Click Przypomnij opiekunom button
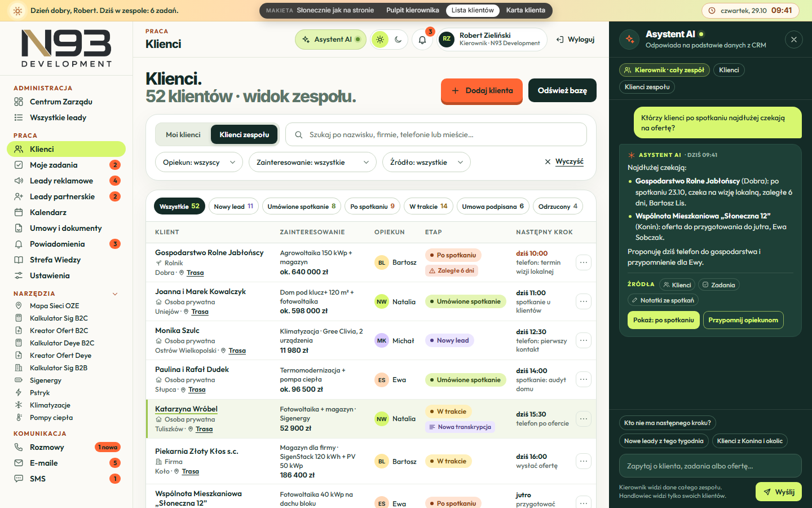812x508 pixels. coord(743,320)
